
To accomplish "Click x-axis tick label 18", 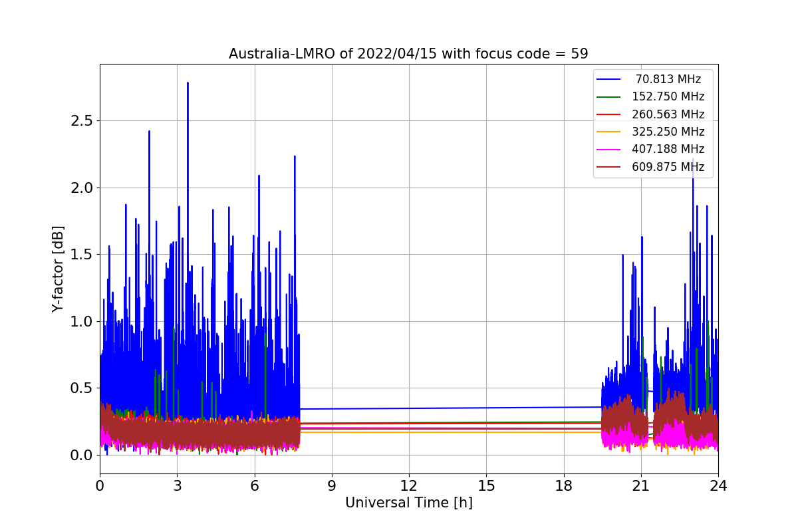I will click(x=564, y=485).
